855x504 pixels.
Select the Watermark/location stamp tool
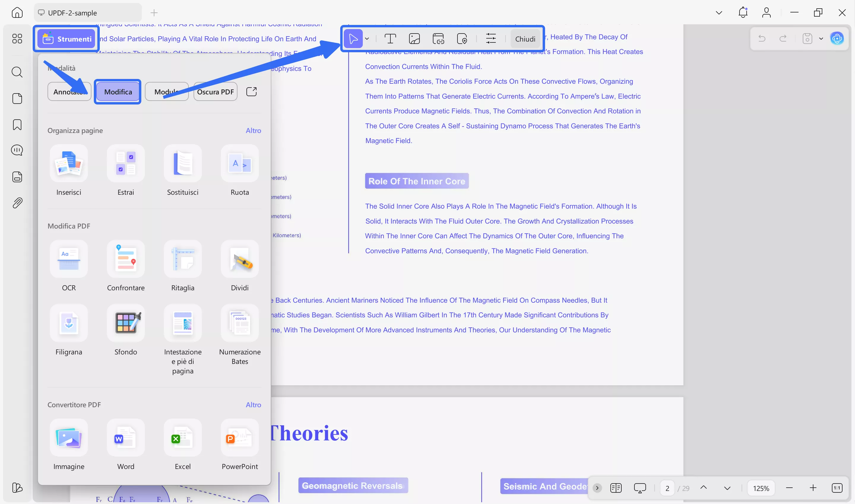click(x=462, y=38)
